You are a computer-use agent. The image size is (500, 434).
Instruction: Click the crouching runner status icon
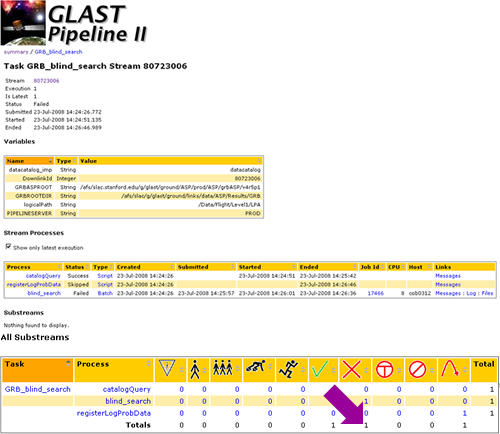point(255,366)
